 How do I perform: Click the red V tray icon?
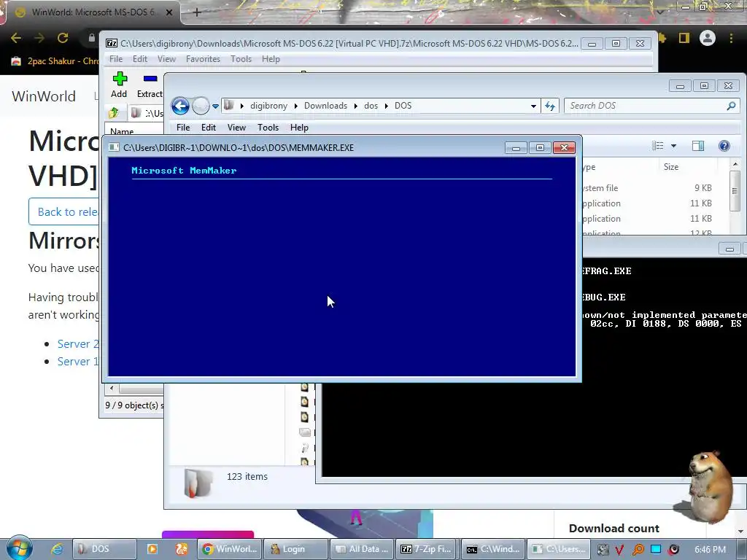[620, 550]
